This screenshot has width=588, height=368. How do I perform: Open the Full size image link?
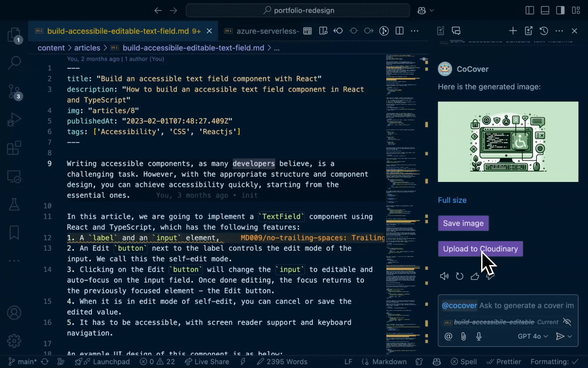click(452, 200)
